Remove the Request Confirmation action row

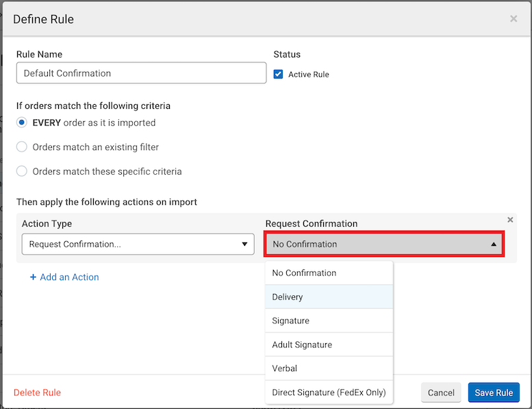[510, 220]
